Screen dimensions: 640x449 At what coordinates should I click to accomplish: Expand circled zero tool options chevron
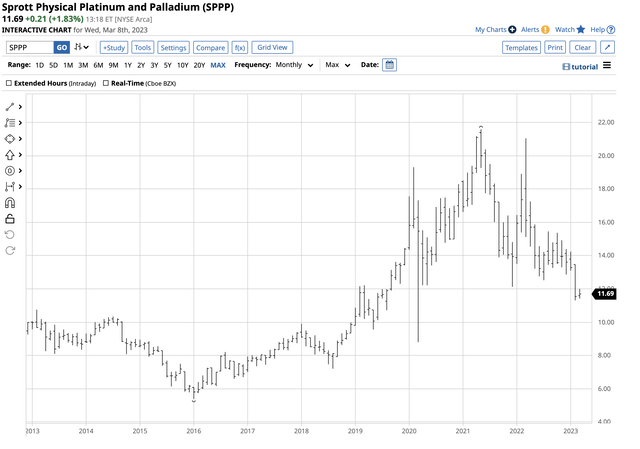coord(20,171)
